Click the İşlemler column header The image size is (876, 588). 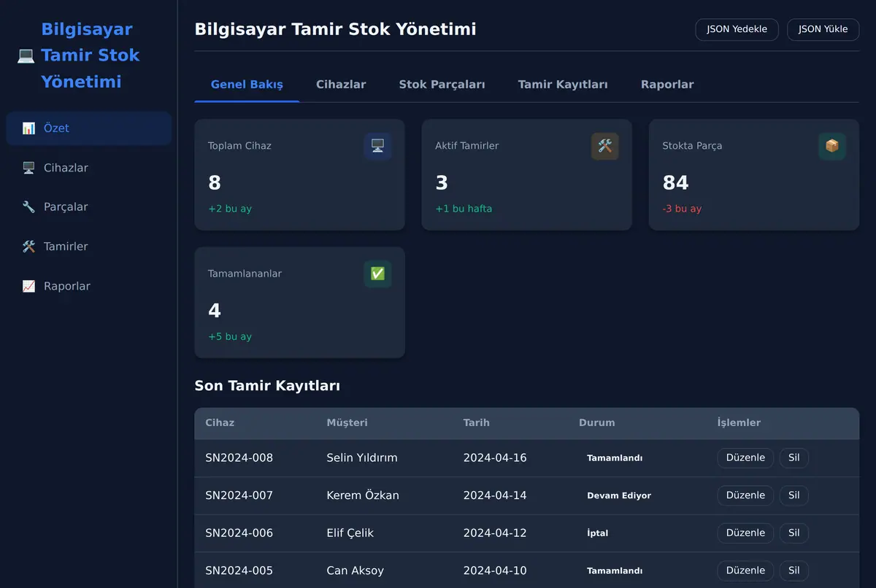[x=739, y=423]
